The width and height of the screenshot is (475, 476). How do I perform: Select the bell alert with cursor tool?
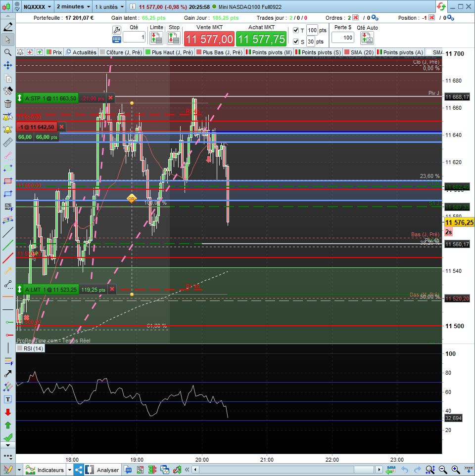[x=8, y=117]
